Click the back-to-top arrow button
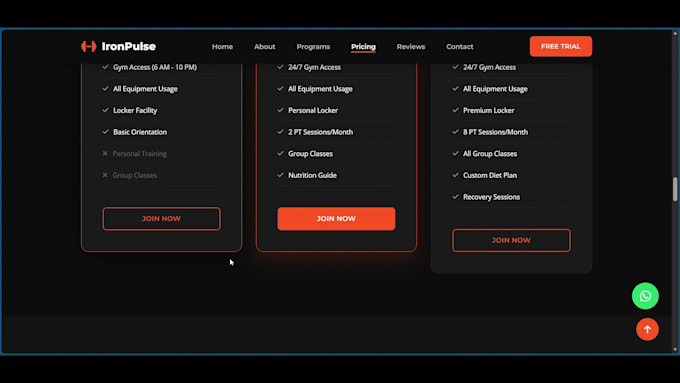 647,329
